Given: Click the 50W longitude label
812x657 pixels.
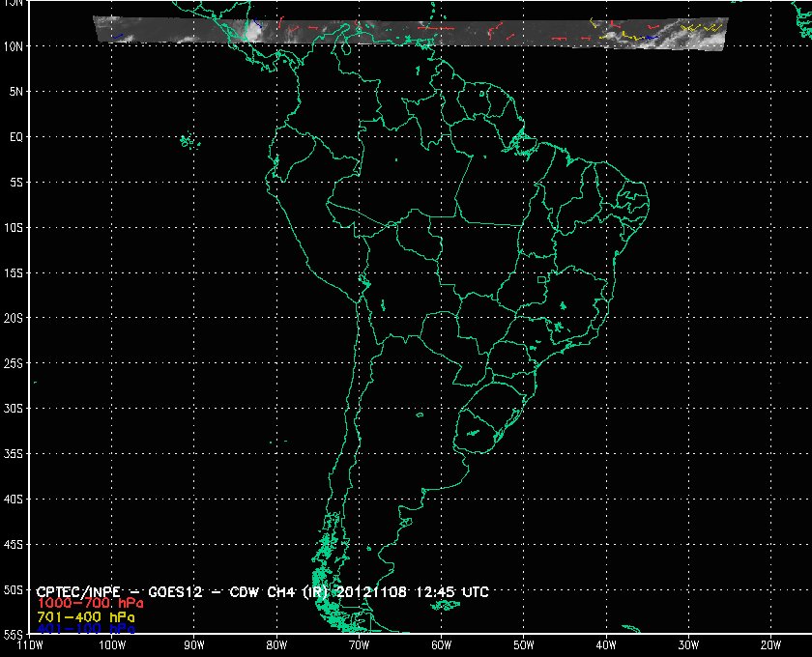Looking at the screenshot, I should (524, 645).
